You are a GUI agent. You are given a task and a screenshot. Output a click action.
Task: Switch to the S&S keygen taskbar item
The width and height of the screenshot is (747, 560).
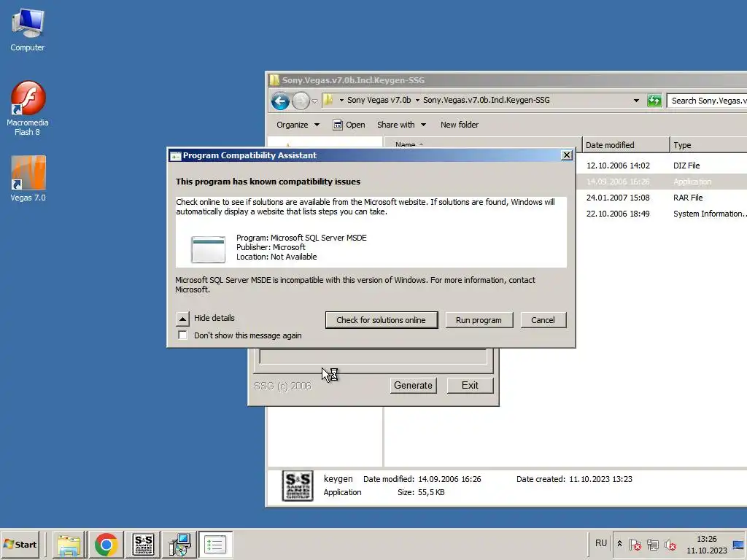coord(143,544)
